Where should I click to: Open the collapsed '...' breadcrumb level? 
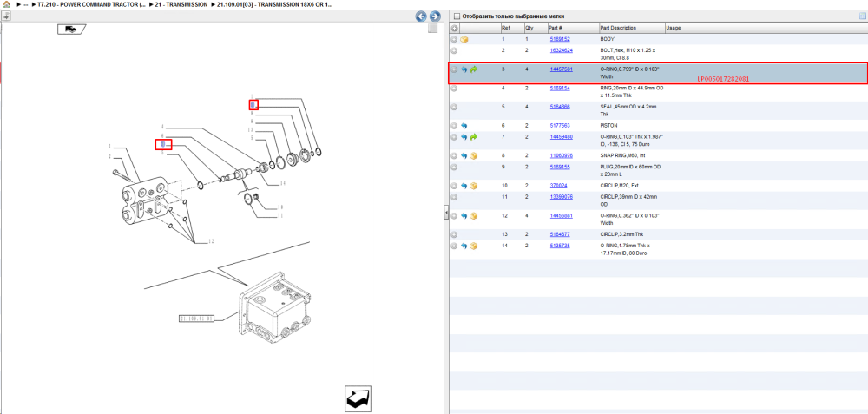(x=25, y=4)
